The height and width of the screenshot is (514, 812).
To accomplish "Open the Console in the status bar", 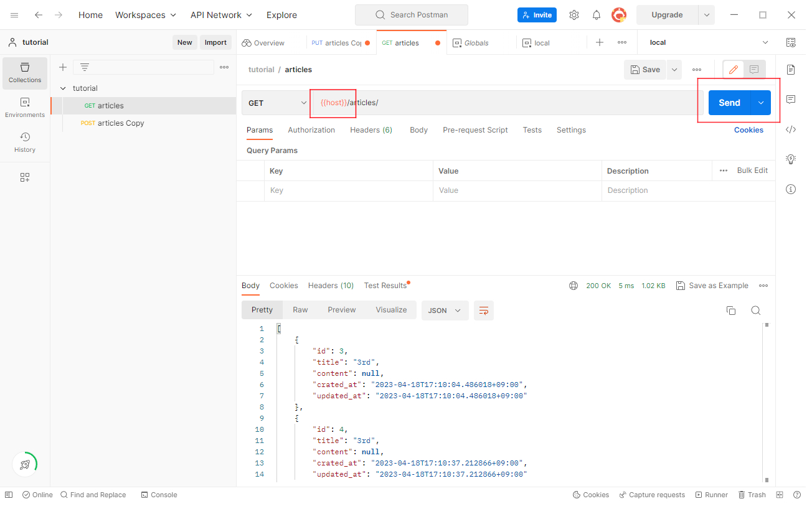I will coord(159,495).
